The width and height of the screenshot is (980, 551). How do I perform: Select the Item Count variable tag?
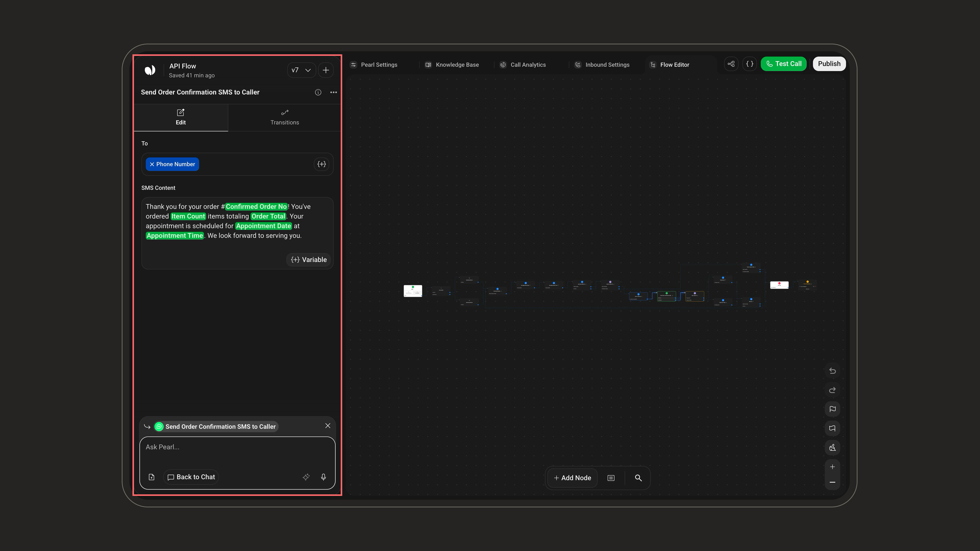pyautogui.click(x=188, y=216)
